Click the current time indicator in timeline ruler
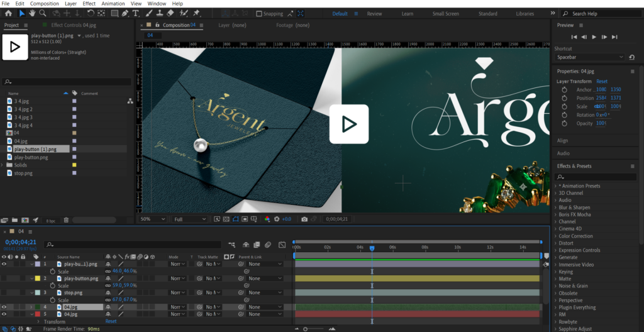Viewport: 644px width, 332px height. 372,248
